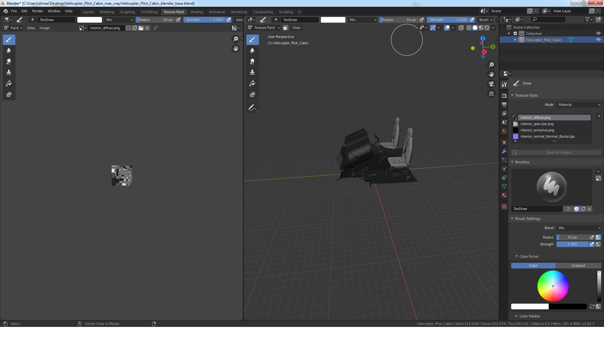Open the Image menu in image editor
Screen dimensions: 604x364
44,28
